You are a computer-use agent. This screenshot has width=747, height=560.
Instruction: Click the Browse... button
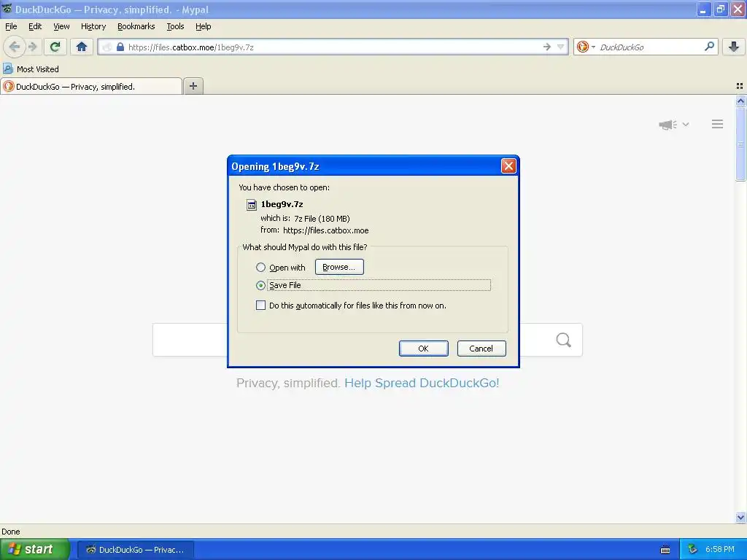339,267
